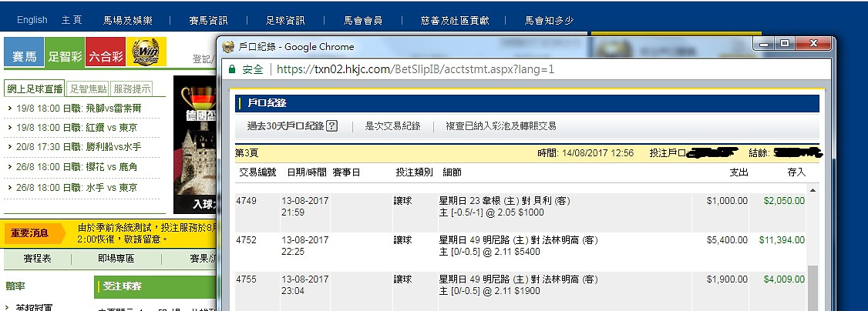This screenshot has width=868, height=311.
Task: Open 賽程表 in football sub-navigation
Action: coord(38,259)
